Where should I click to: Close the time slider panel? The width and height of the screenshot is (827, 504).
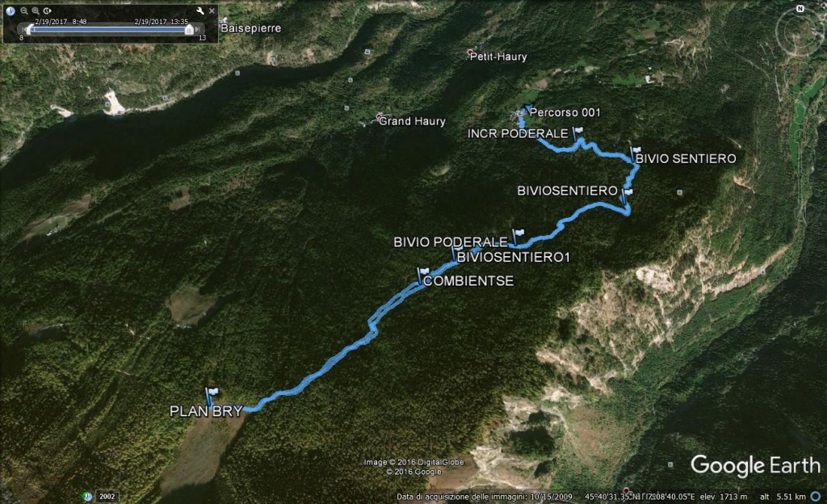[212, 10]
